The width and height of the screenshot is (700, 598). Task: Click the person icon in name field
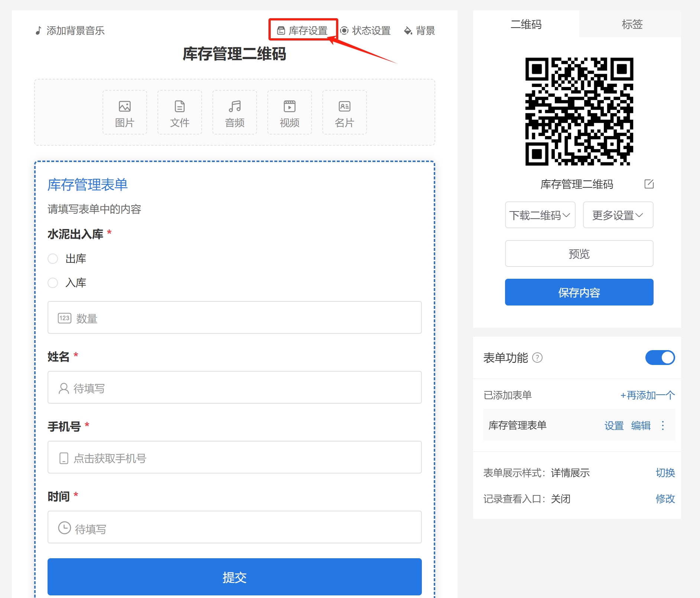pos(64,388)
